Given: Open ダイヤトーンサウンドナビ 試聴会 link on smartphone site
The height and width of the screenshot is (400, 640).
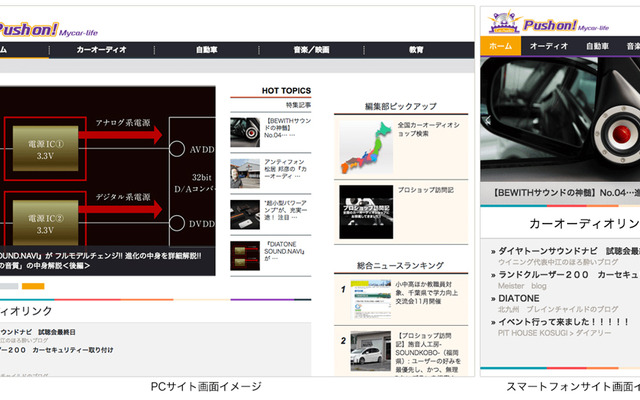Looking at the screenshot, I should [x=569, y=251].
